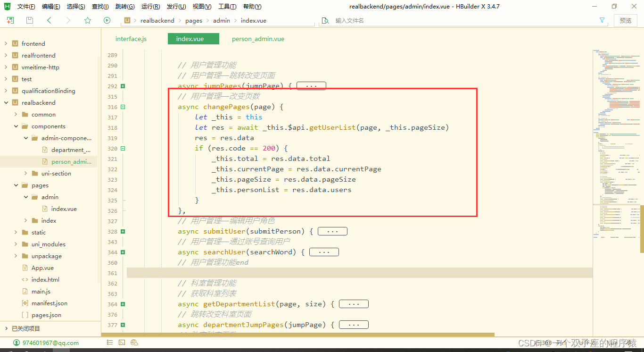The image size is (644, 352).
Task: Click the filter funnel icon
Action: pyautogui.click(x=602, y=20)
